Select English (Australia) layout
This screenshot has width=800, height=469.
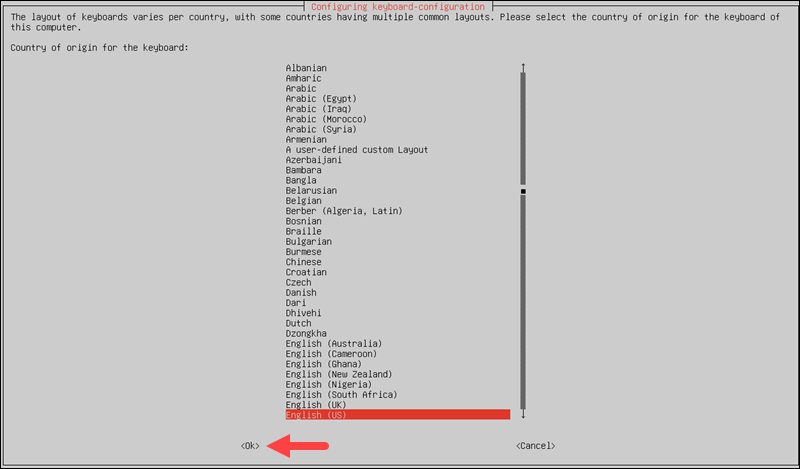(334, 343)
